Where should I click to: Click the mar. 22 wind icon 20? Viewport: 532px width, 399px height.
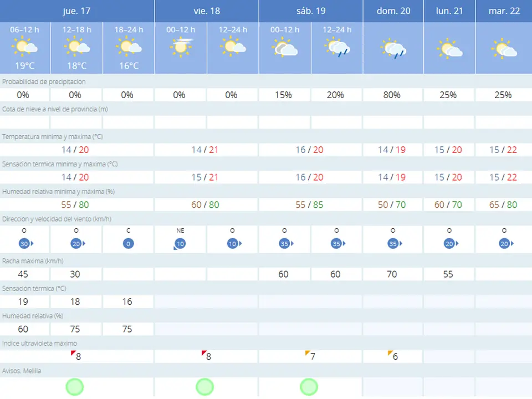[506, 244]
